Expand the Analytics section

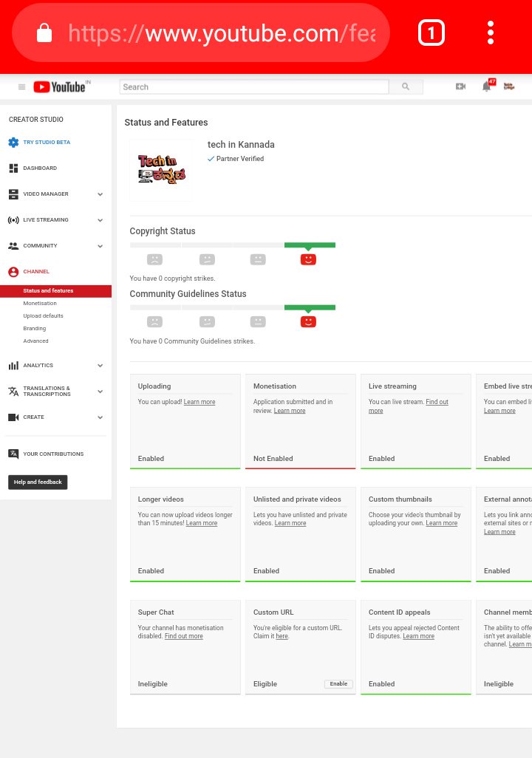tap(100, 366)
